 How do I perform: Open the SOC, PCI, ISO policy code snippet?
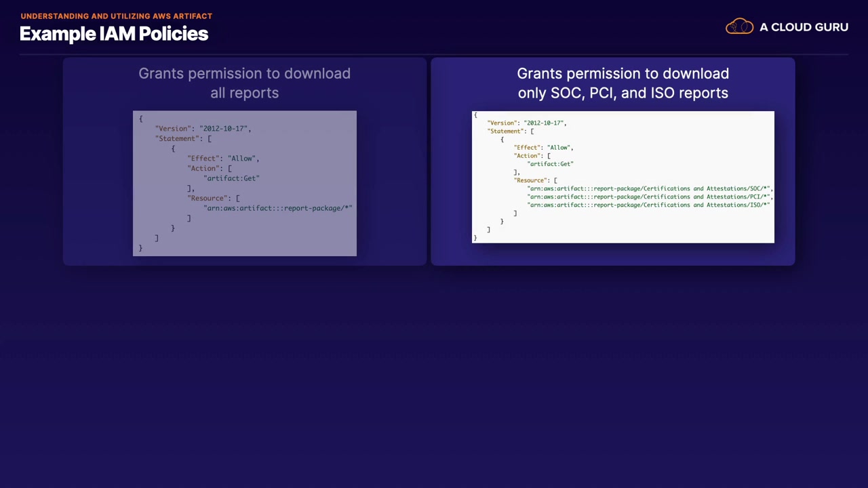[623, 177]
